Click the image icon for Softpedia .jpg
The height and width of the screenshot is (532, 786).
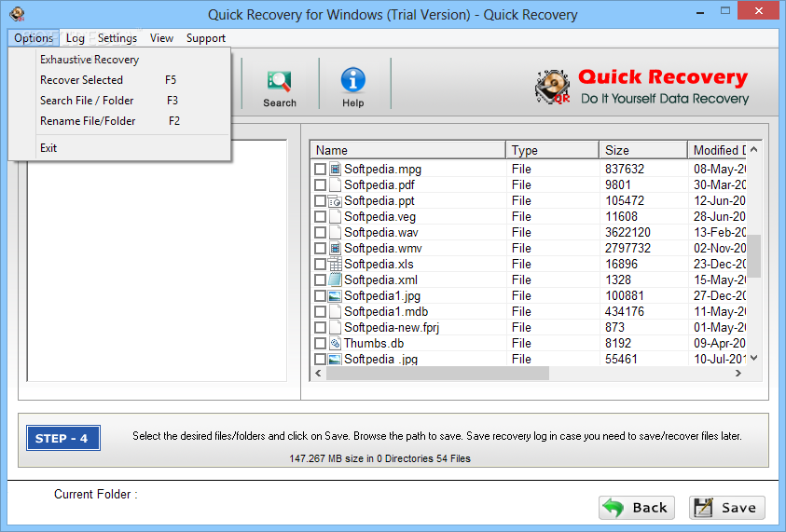click(335, 360)
